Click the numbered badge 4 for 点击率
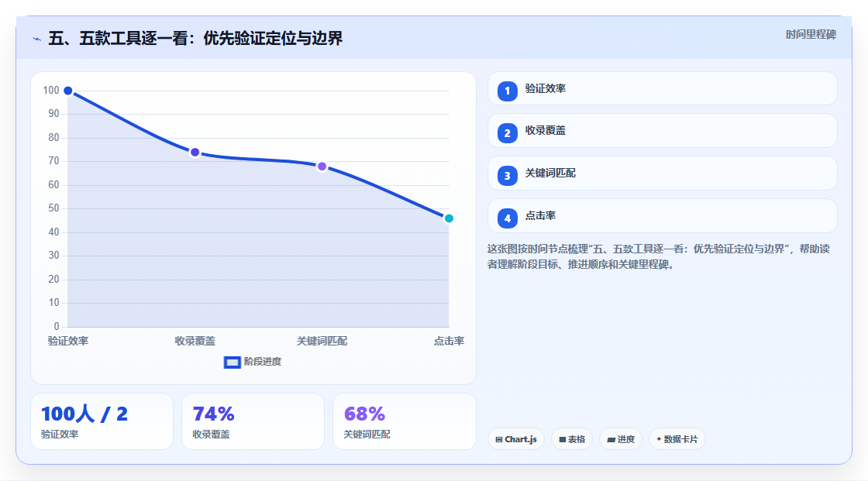This screenshot has width=868, height=481. pos(507,218)
